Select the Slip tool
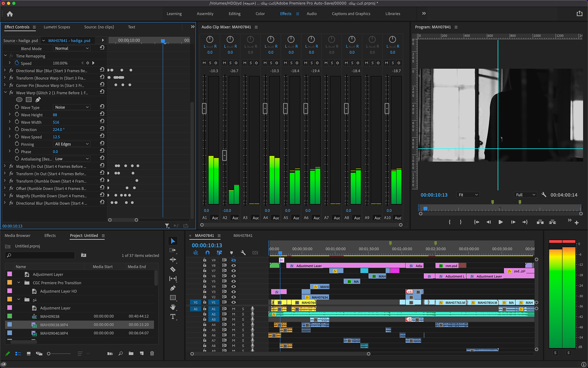This screenshot has height=368, width=588. pyautogui.click(x=173, y=279)
